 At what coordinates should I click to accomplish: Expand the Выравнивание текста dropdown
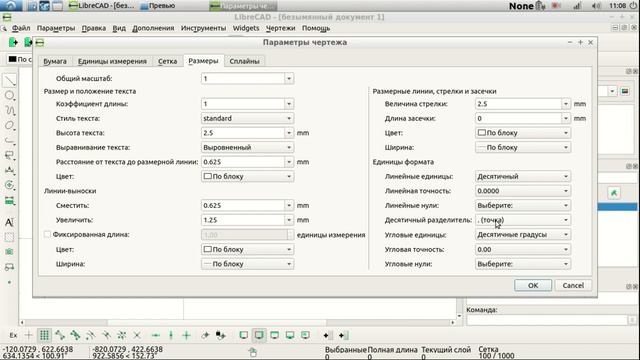click(x=247, y=147)
